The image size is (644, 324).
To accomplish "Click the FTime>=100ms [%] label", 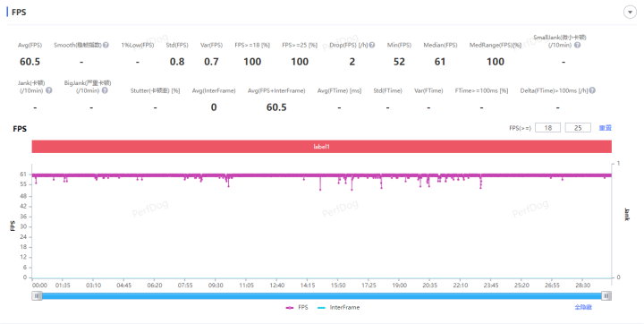I will [481, 90].
